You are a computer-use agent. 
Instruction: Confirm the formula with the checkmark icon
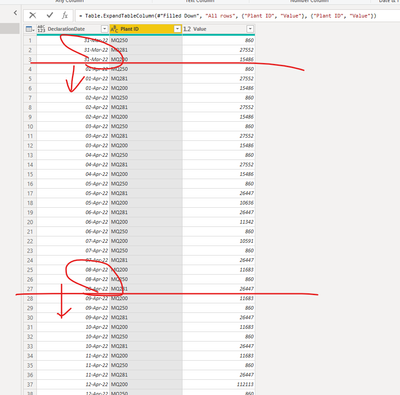pyautogui.click(x=50, y=15)
